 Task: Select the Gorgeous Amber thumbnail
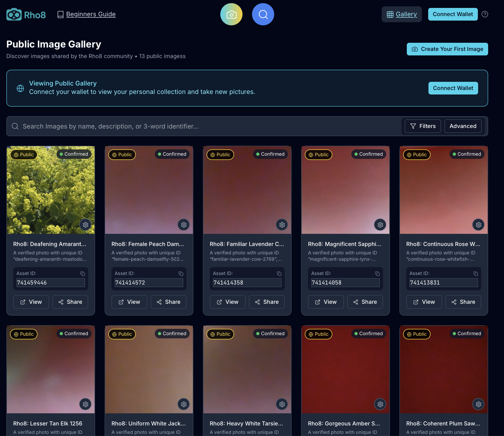(346, 369)
